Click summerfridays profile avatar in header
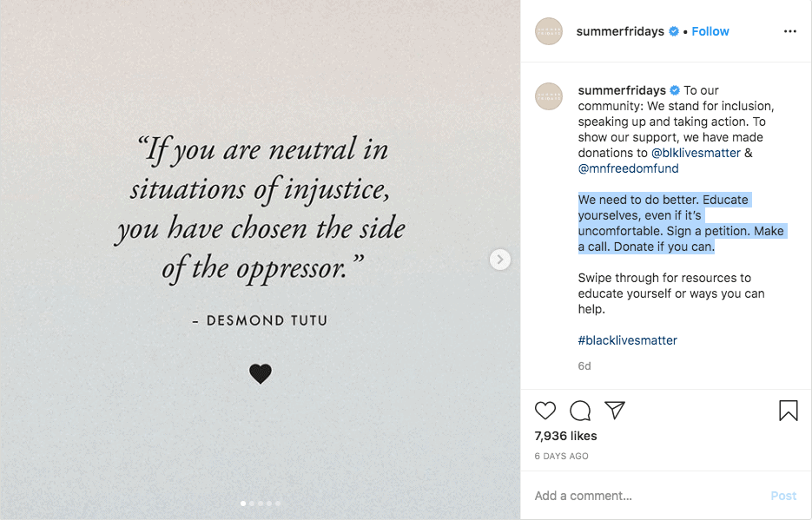 (548, 31)
